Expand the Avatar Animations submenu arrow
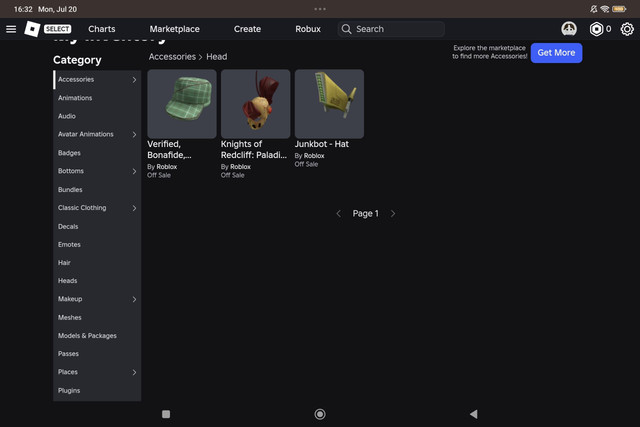The width and height of the screenshot is (640, 427). (x=134, y=134)
